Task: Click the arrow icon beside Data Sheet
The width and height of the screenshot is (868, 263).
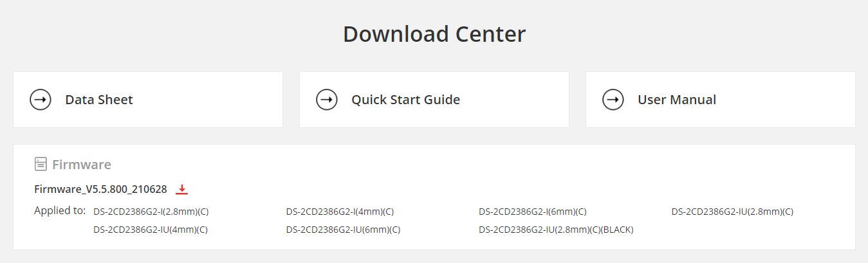Action: pos(41,100)
